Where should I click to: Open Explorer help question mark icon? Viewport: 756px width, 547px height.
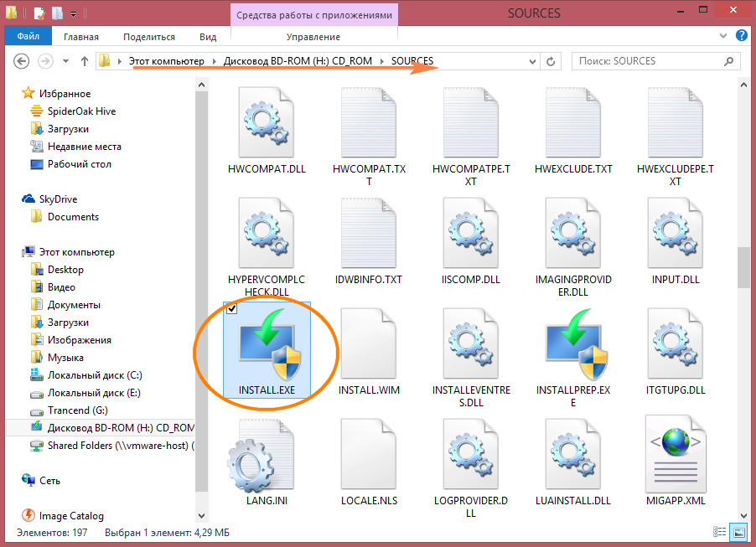click(x=742, y=35)
